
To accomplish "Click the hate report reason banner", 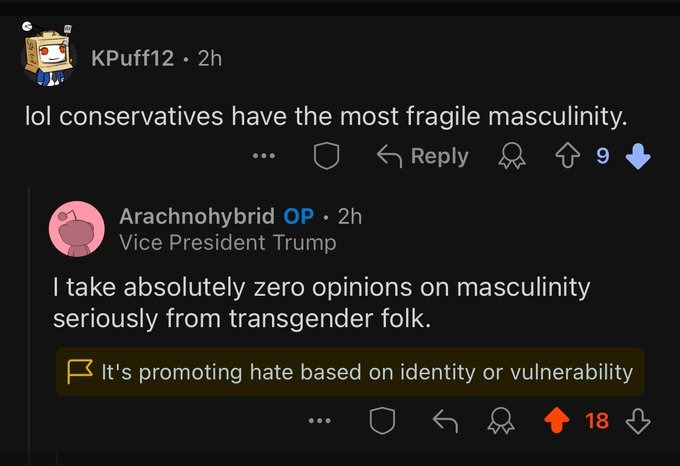I will pyautogui.click(x=350, y=372).
